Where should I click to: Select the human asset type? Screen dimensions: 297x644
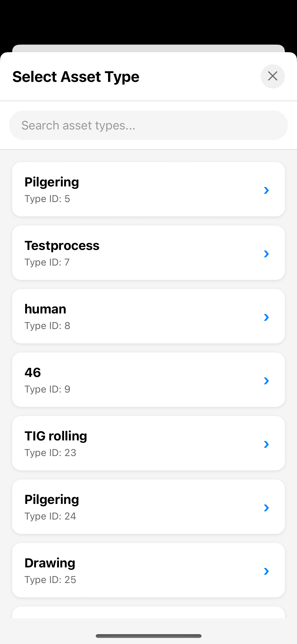[x=126, y=316]
